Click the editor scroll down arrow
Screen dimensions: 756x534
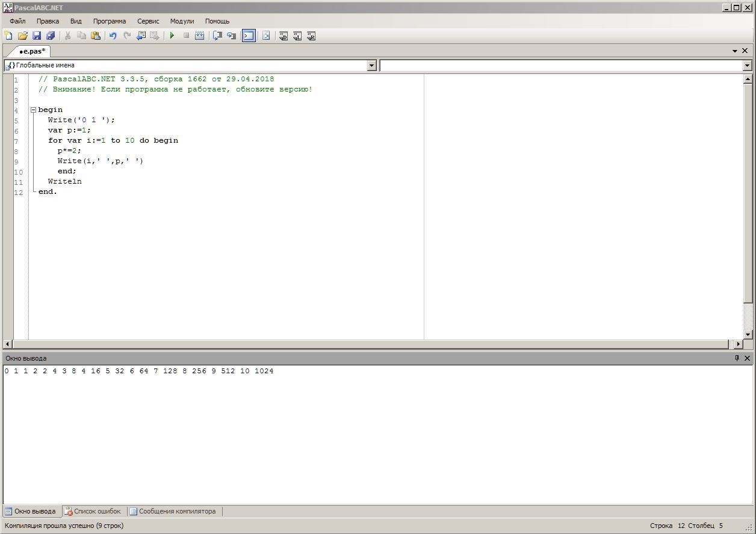748,335
